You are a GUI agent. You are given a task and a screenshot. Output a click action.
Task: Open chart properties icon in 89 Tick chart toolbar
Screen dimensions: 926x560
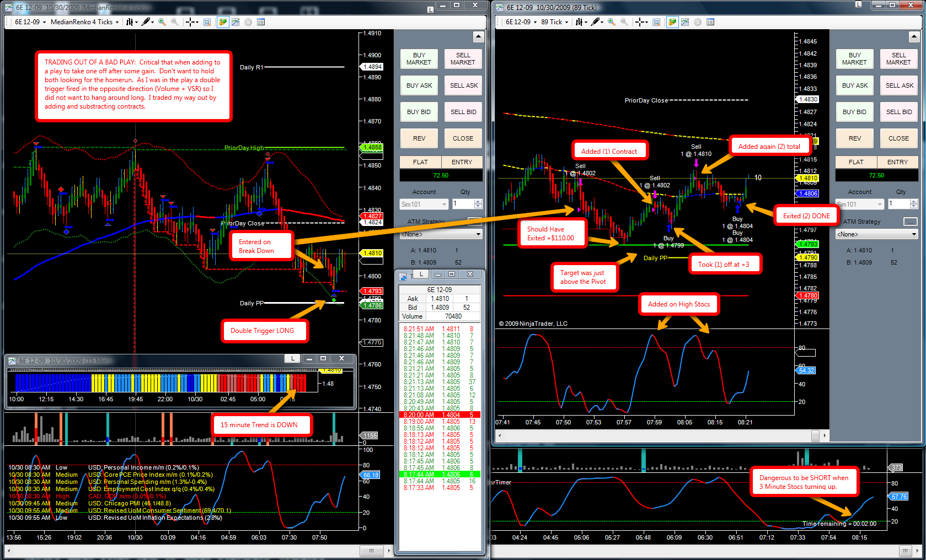[710, 22]
